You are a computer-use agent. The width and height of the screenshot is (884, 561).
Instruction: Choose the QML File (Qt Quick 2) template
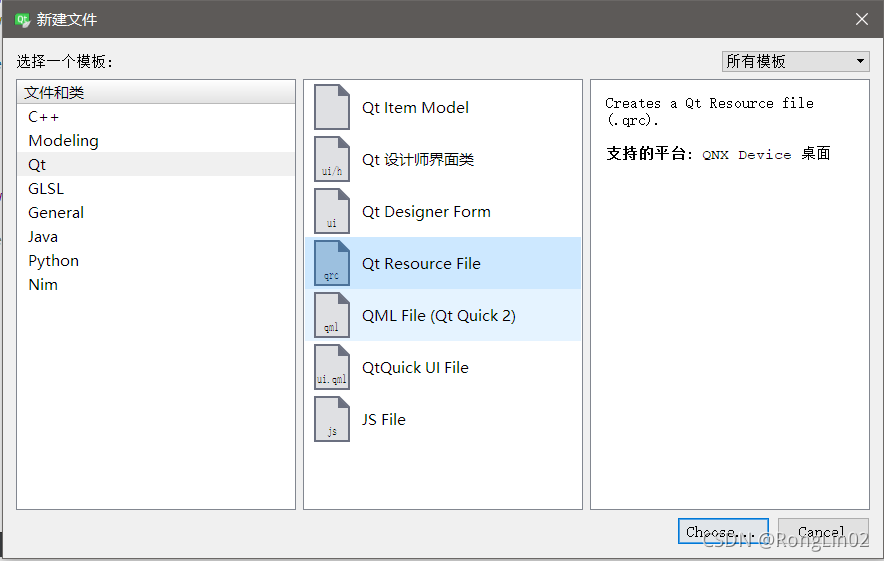pos(443,315)
